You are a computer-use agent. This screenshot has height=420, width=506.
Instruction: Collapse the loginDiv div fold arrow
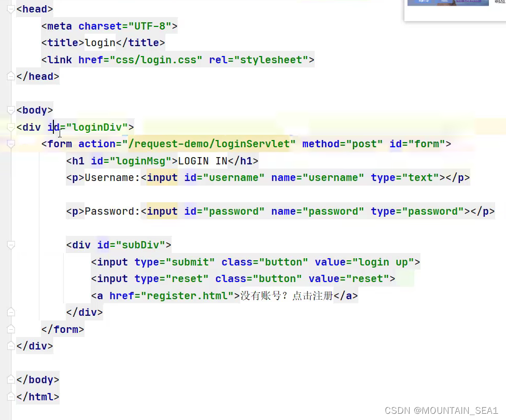point(10,127)
